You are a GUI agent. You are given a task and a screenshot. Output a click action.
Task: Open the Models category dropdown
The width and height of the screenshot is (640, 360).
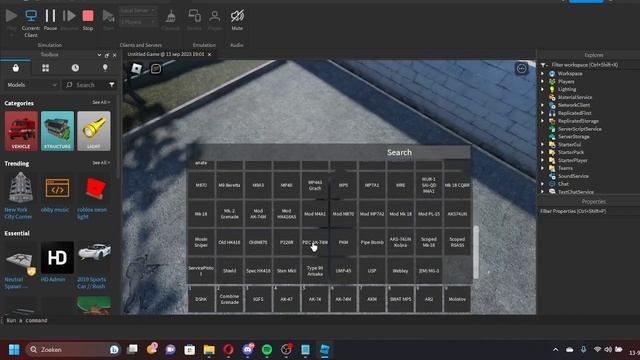[31, 85]
